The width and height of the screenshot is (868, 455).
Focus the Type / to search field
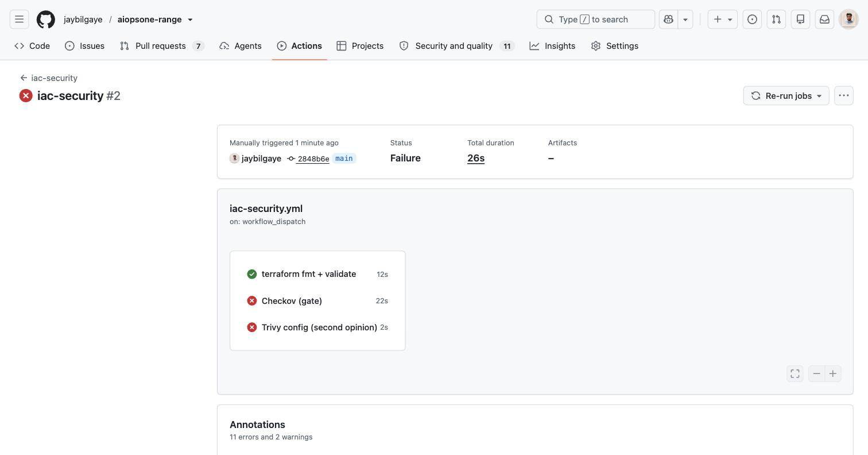595,19
